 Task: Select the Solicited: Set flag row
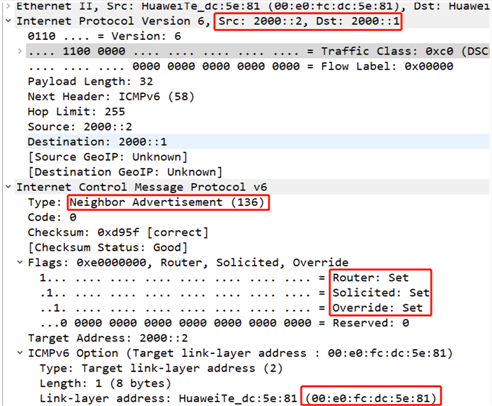234,292
